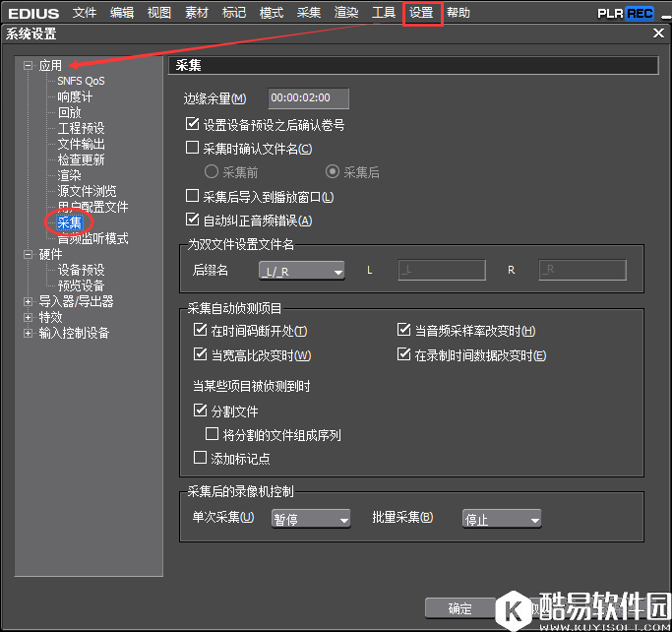This screenshot has width=672, height=632.
Task: Open the 单次采集 暂停 dropdown
Action: (311, 519)
